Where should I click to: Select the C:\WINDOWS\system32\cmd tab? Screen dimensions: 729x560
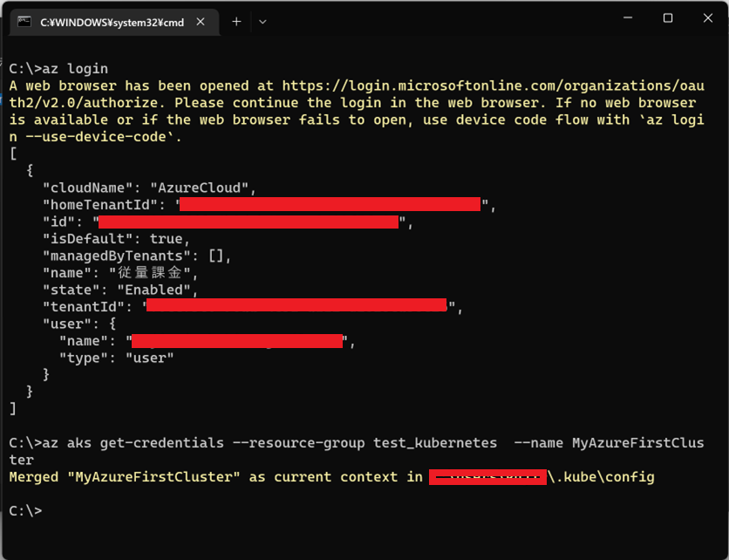tap(114, 22)
